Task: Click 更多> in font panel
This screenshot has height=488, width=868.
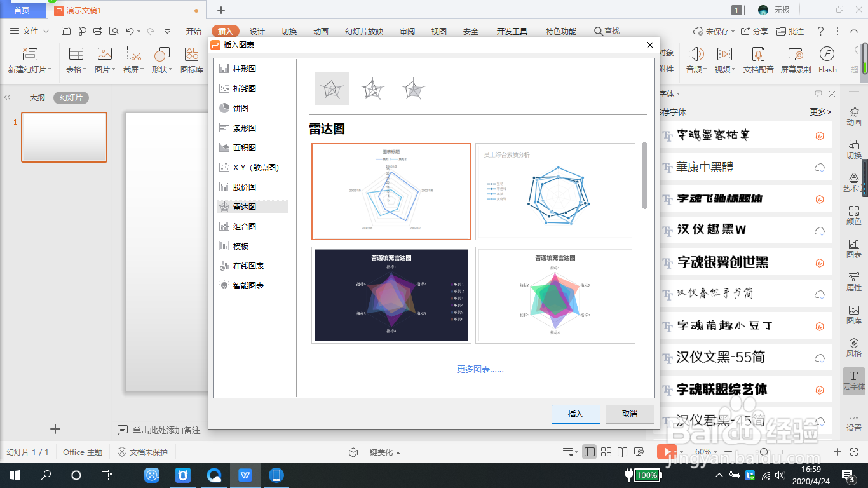Action: [820, 112]
